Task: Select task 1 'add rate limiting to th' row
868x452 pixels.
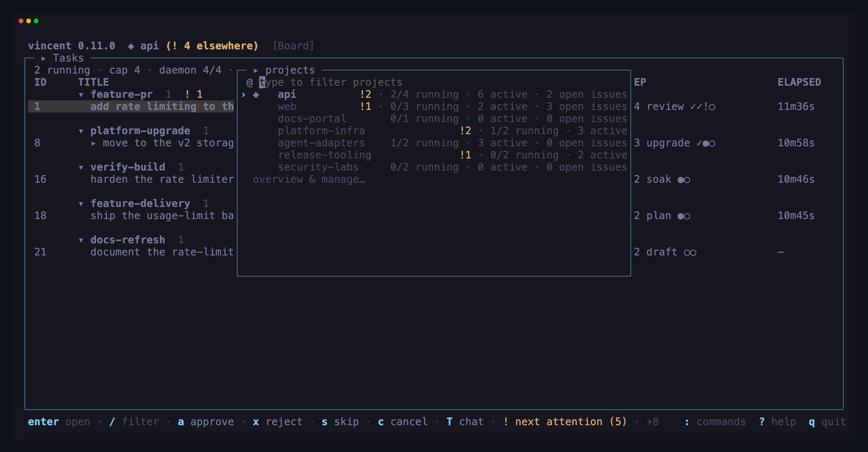Action: (x=131, y=107)
